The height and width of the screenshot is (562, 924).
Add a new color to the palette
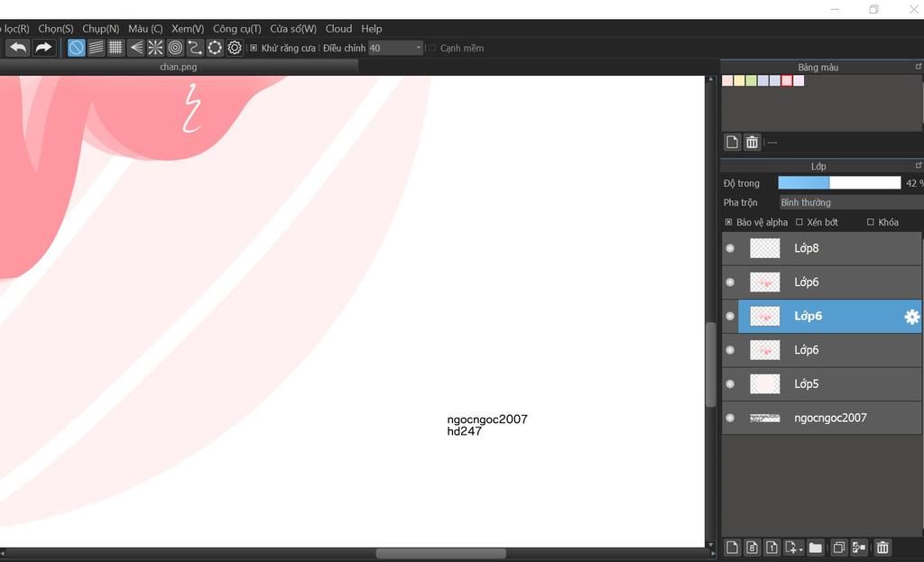tap(732, 142)
